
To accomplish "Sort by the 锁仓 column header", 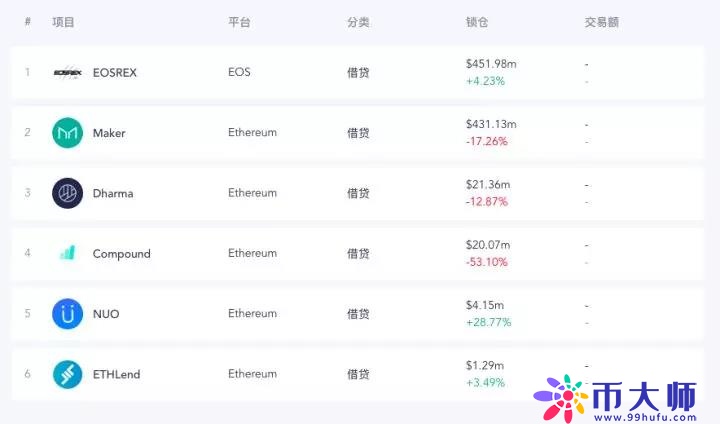I will pyautogui.click(x=477, y=22).
